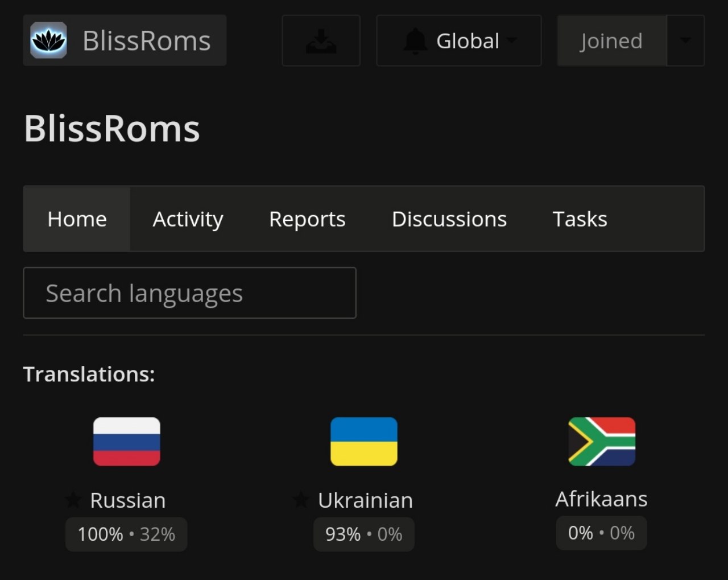The width and height of the screenshot is (728, 580).
Task: Open the Afrikaans translation link
Action: pyautogui.click(x=601, y=499)
